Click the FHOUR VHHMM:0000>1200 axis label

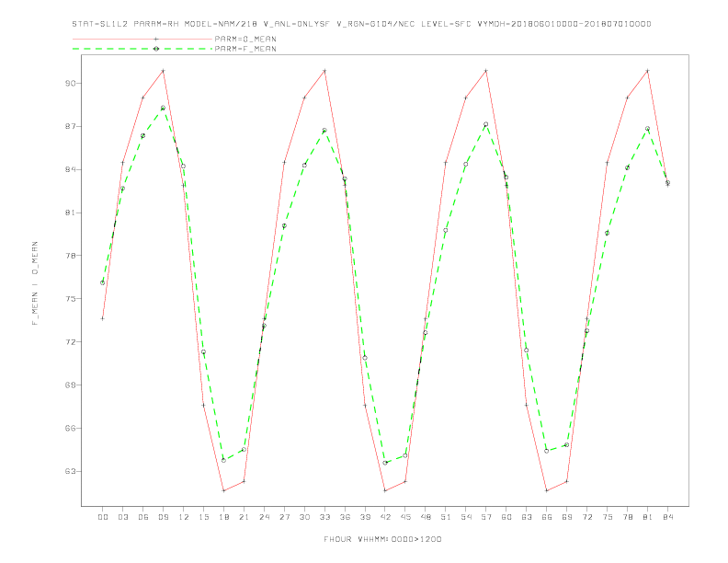click(x=382, y=539)
